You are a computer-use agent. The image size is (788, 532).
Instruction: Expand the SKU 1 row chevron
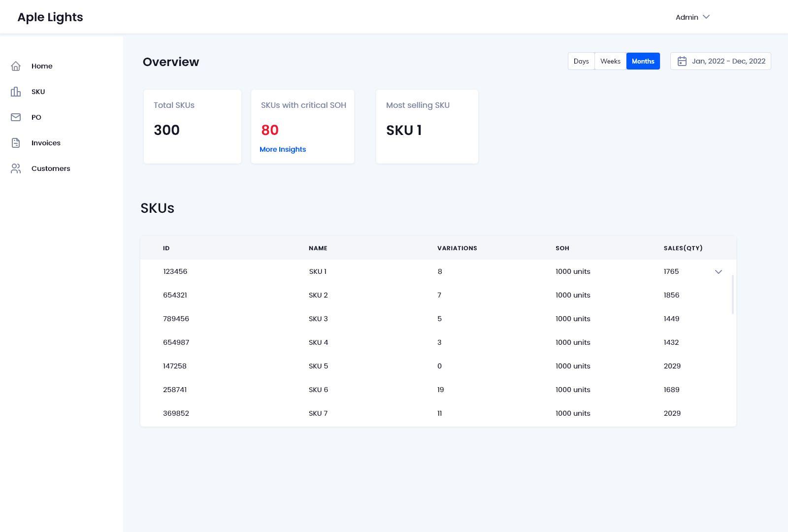coord(719,272)
